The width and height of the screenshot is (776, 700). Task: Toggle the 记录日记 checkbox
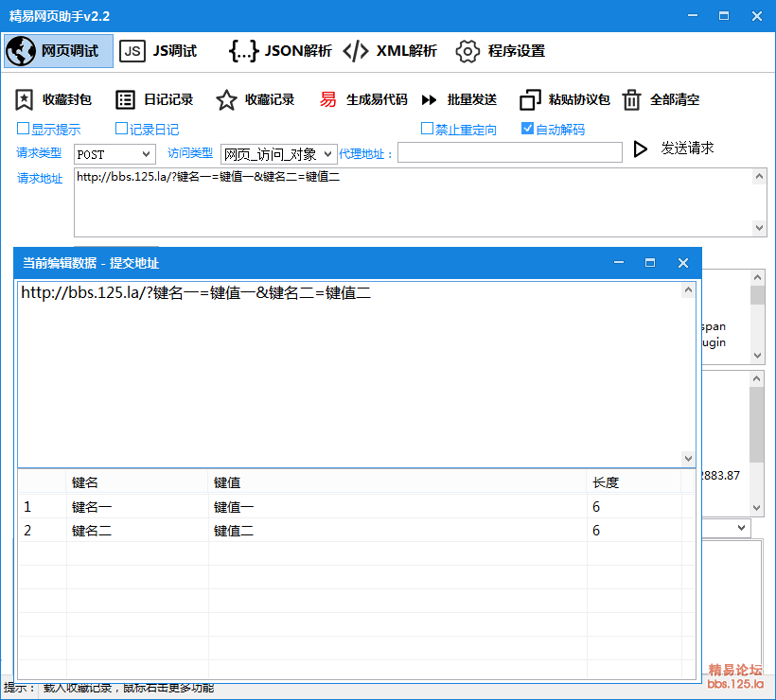pos(121,129)
